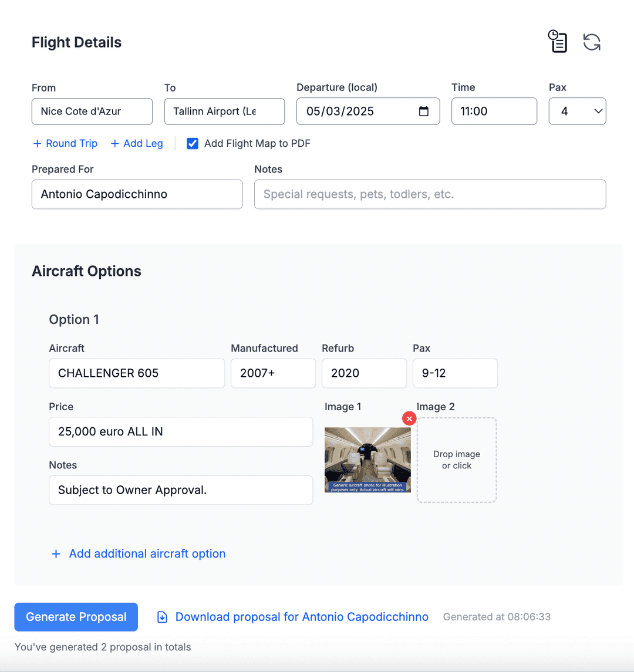Click plus icon for additional aircraft option
This screenshot has width=634, height=672.
56,554
